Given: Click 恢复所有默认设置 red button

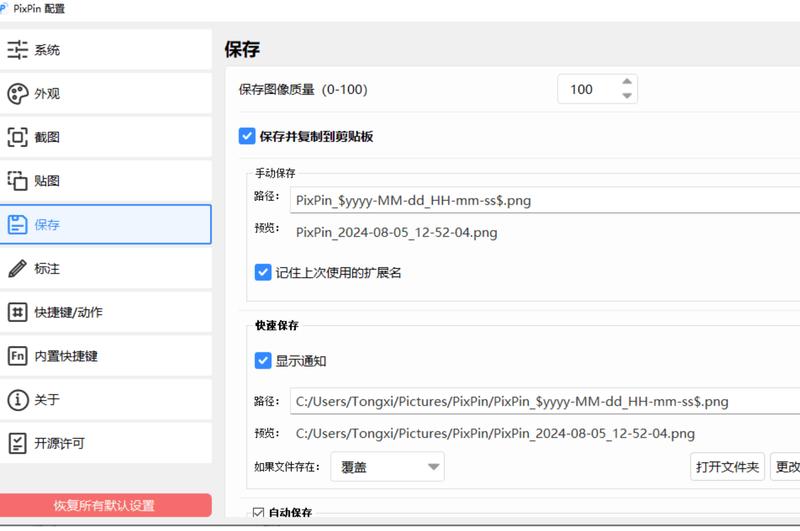Looking at the screenshot, I should pos(106,505).
